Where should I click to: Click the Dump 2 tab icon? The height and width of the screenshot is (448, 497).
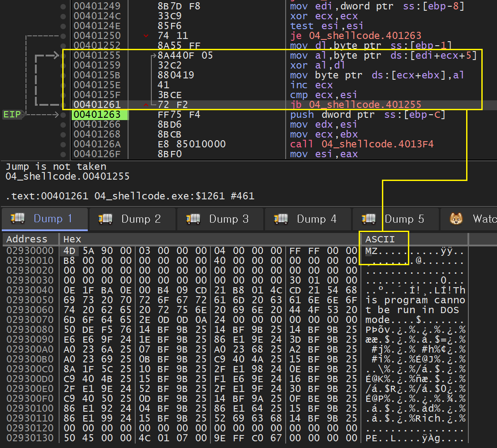coord(105,219)
